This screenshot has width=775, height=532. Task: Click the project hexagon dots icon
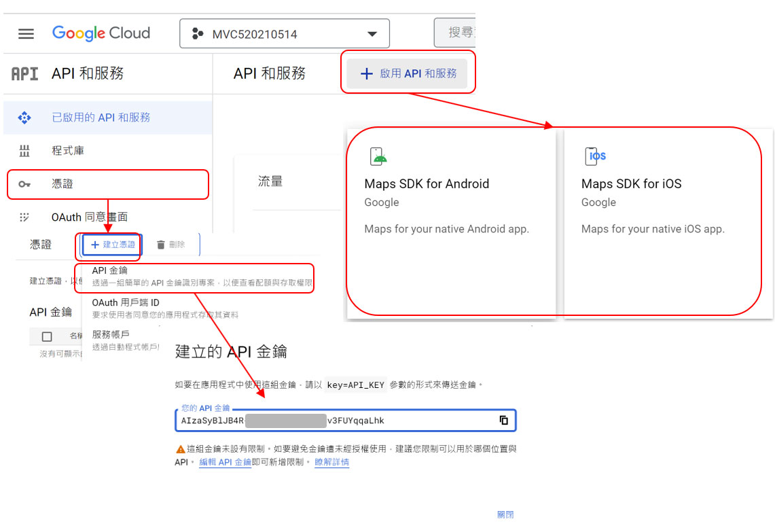198,33
